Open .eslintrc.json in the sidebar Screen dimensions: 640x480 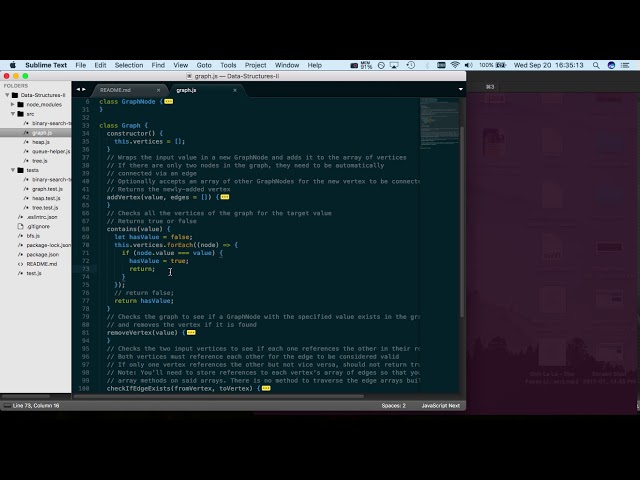click(x=42, y=217)
